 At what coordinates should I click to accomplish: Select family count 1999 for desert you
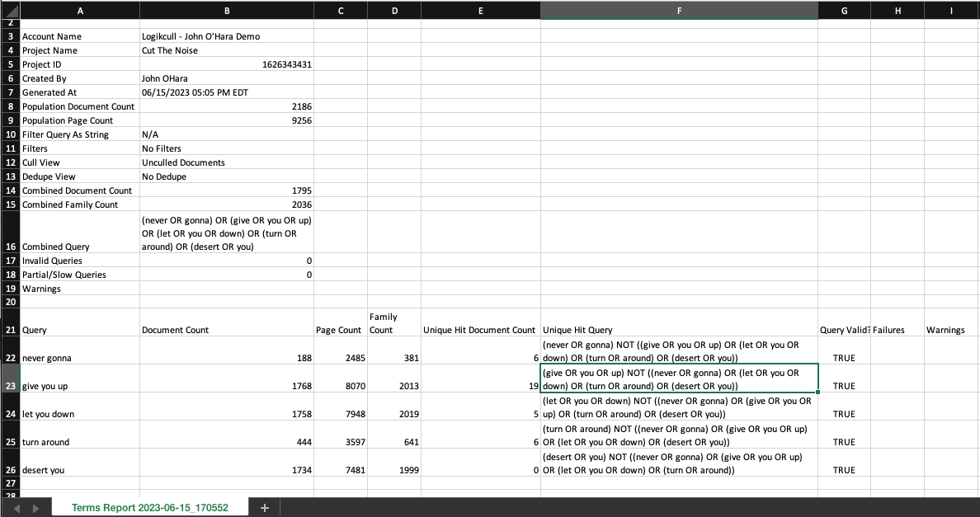pyautogui.click(x=394, y=463)
